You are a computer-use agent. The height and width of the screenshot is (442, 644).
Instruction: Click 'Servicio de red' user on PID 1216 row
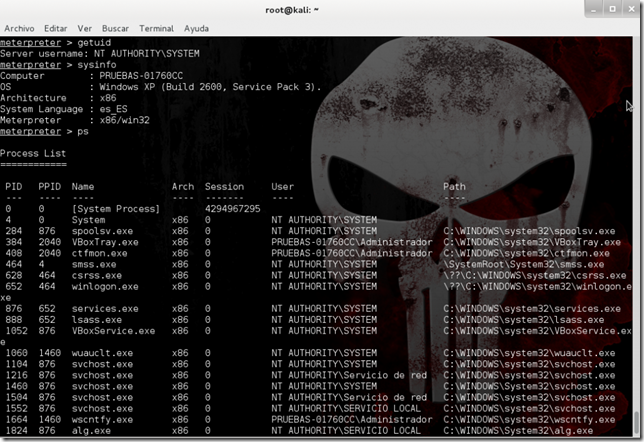pos(349,375)
